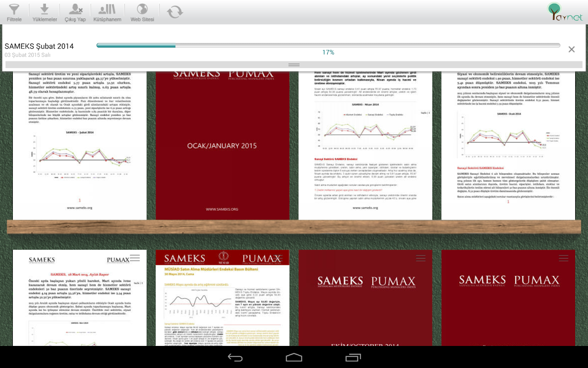Open the SAMEKS Nisan 2014 report
The image size is (588, 368).
coord(365,145)
